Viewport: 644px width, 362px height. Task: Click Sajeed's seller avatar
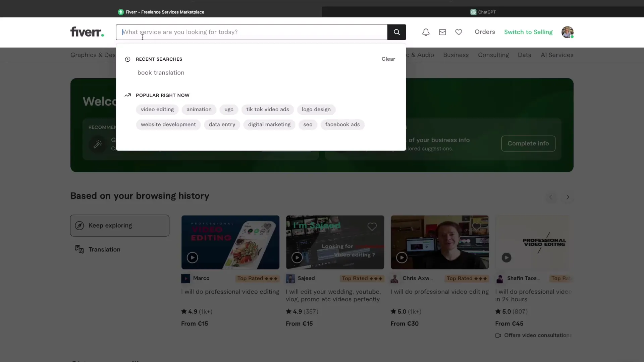(x=290, y=279)
